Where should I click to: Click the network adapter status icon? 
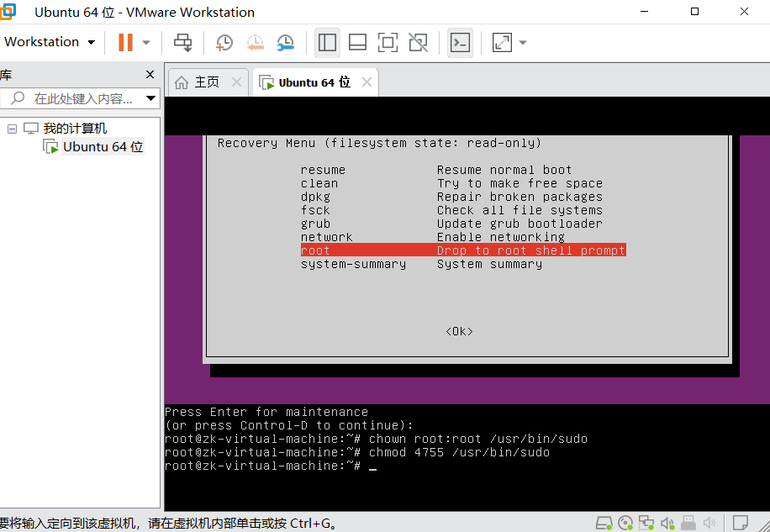[646, 523]
